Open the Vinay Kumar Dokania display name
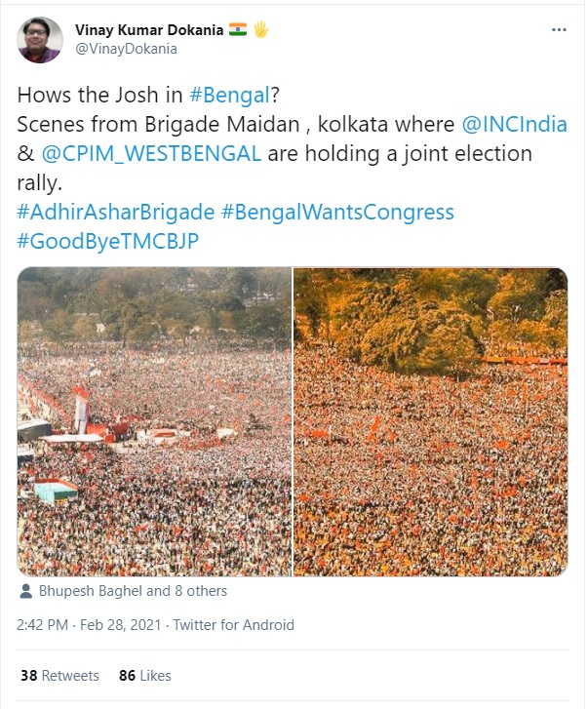588x709 pixels. click(148, 30)
